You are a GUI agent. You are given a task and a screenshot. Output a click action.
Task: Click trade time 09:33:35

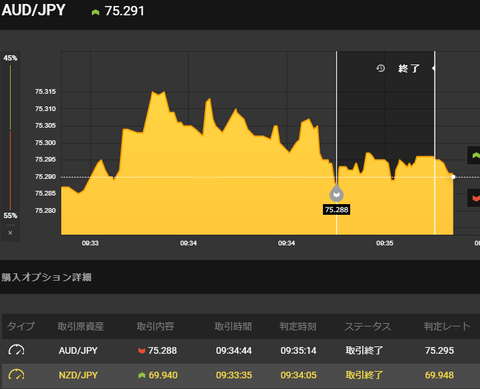pyautogui.click(x=234, y=375)
